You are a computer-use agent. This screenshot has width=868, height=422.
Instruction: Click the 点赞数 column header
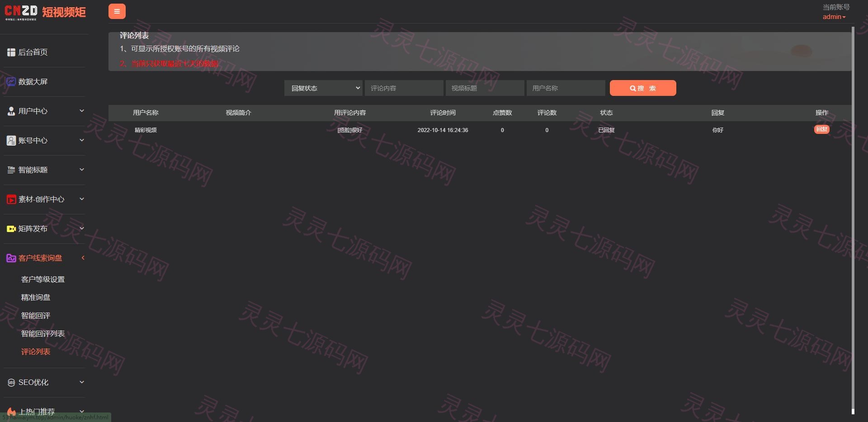(502, 113)
